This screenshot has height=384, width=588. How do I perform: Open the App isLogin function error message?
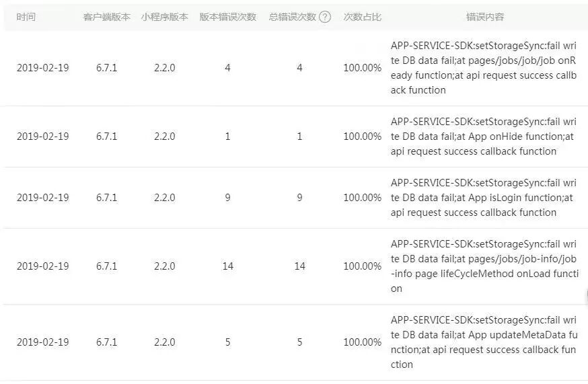484,198
